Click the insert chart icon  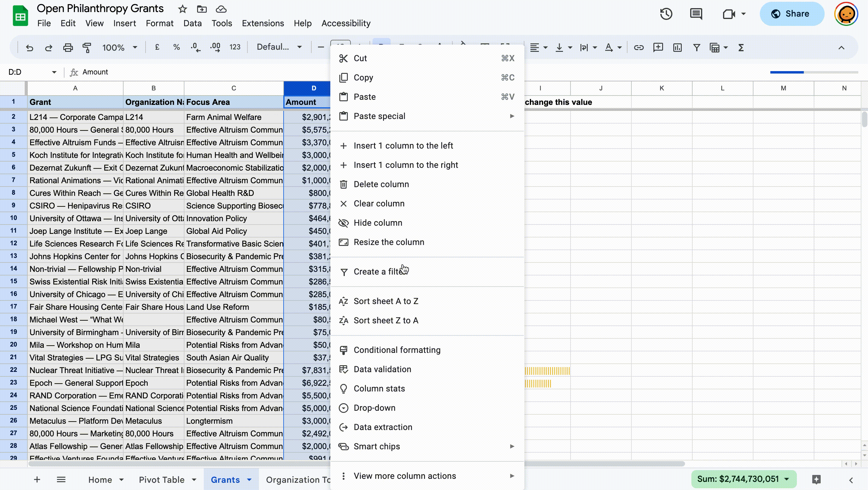677,48
